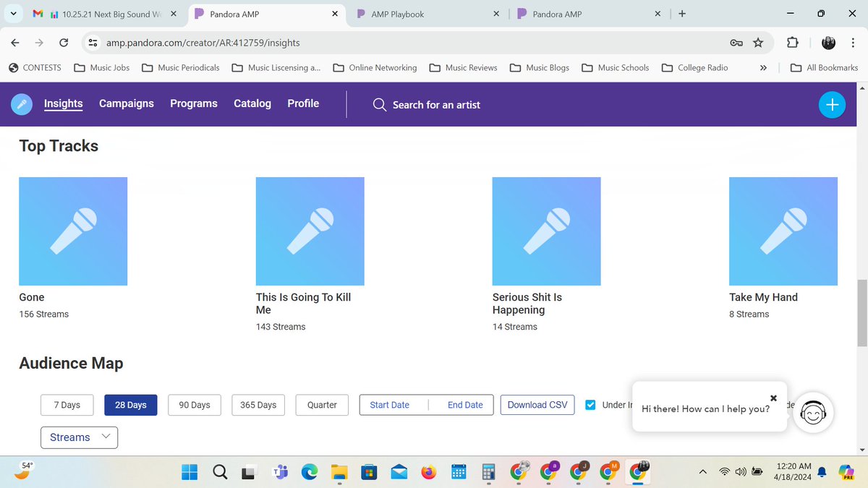Select the 365 Days range
The height and width of the screenshot is (488, 868).
[x=258, y=405]
